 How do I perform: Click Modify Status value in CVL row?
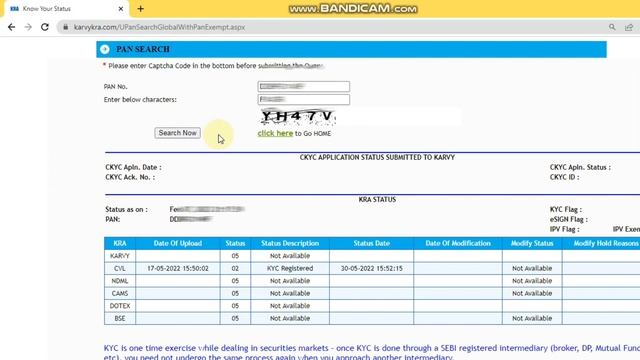[x=532, y=269]
